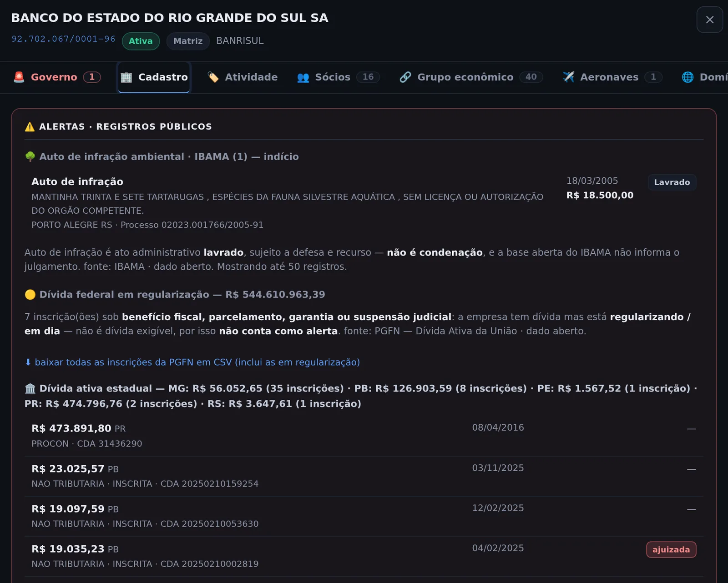Viewport: 728px width, 583px height.
Task: Click the bank building icon beside Dívida ativa estadual
Action: pos(30,389)
